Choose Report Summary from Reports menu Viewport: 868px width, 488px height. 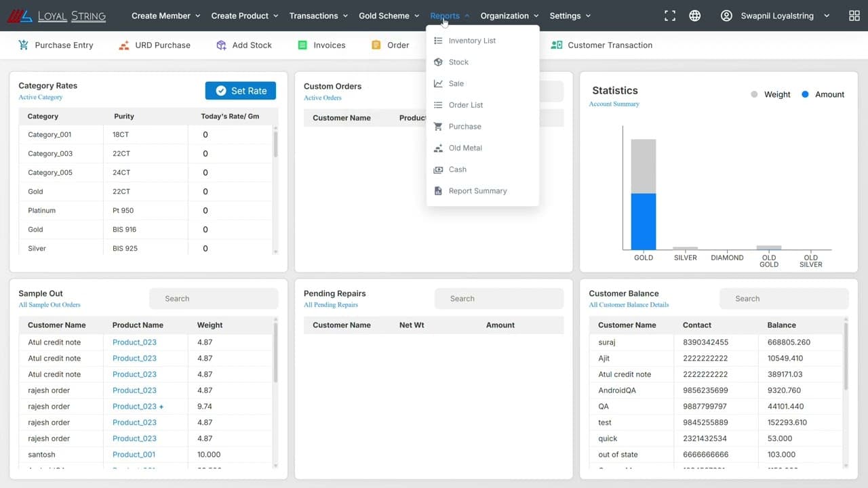(477, 190)
